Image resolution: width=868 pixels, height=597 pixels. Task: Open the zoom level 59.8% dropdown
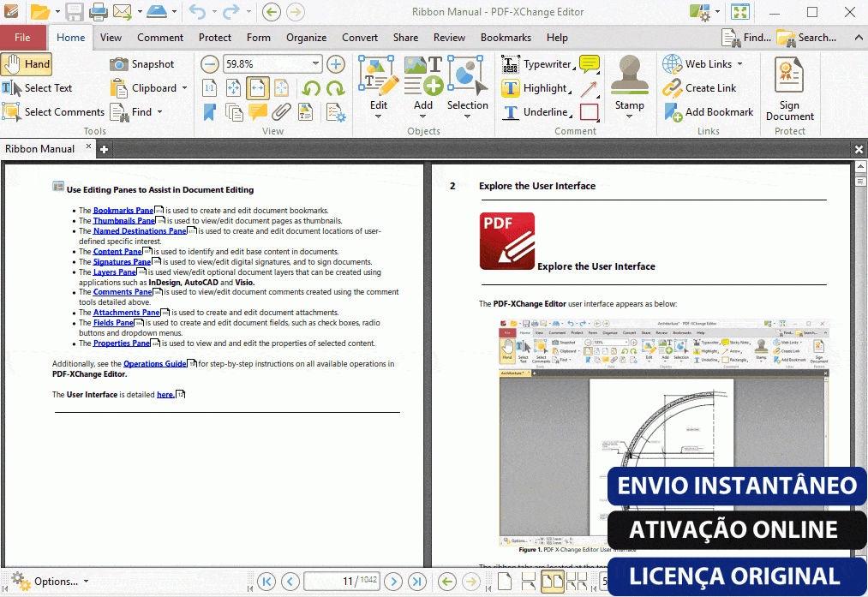315,63
